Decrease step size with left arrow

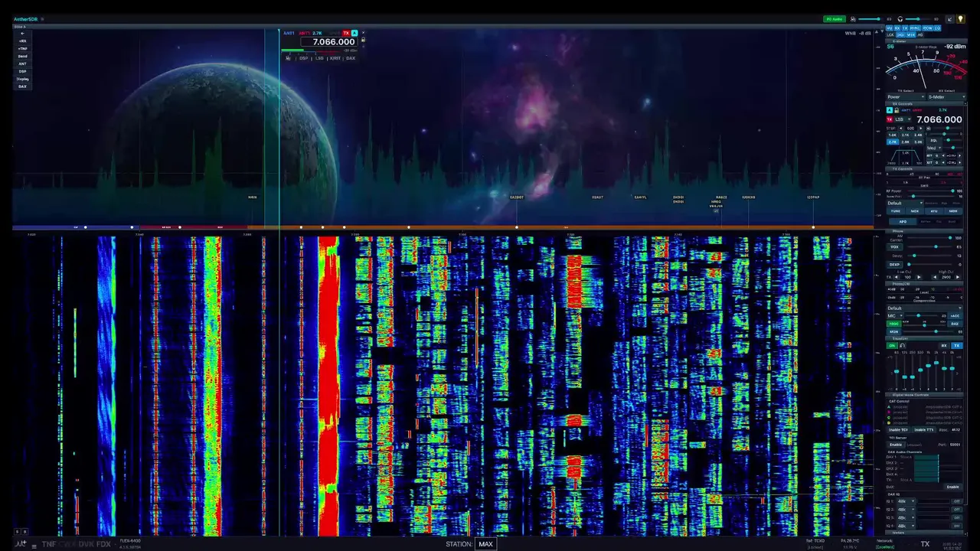[901, 129]
